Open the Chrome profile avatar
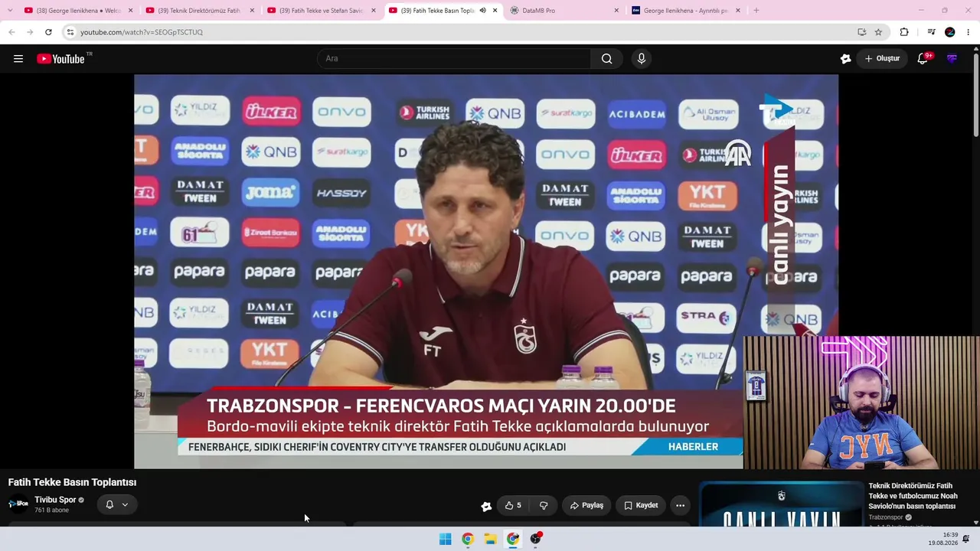The image size is (980, 551). (x=950, y=32)
